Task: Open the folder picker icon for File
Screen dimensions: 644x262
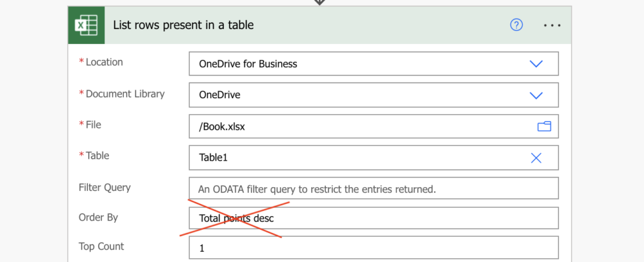Action: pyautogui.click(x=544, y=126)
